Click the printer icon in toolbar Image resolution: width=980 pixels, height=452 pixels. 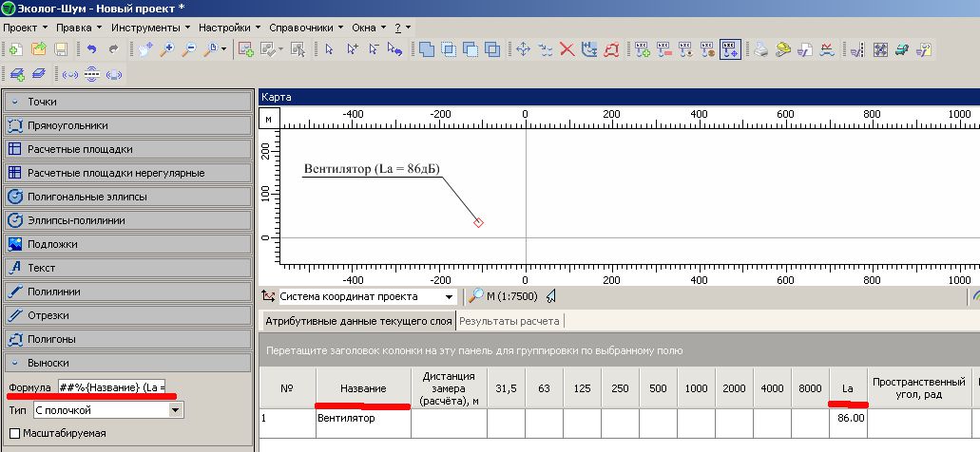tap(760, 49)
